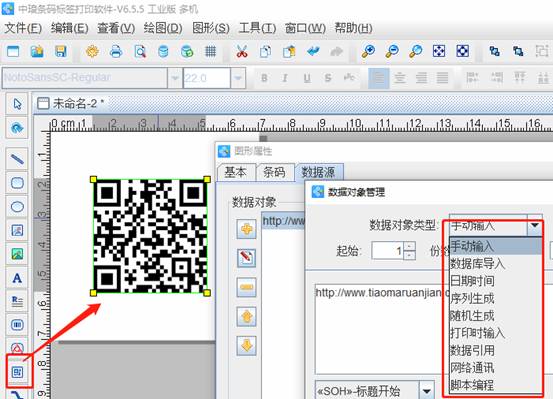This screenshot has width=553, height=399.
Task: Edit data object with pencil button
Action: (246, 258)
